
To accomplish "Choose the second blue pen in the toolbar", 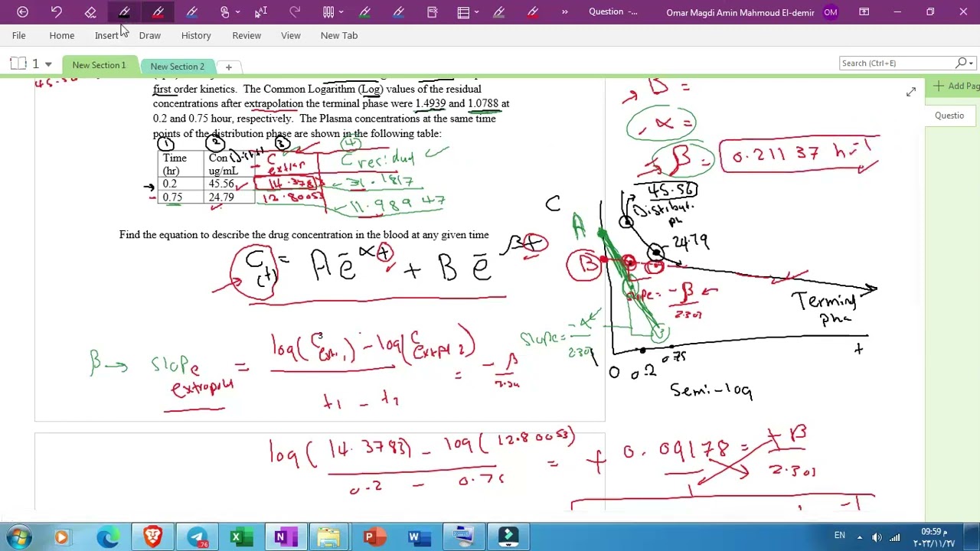I will coord(399,12).
